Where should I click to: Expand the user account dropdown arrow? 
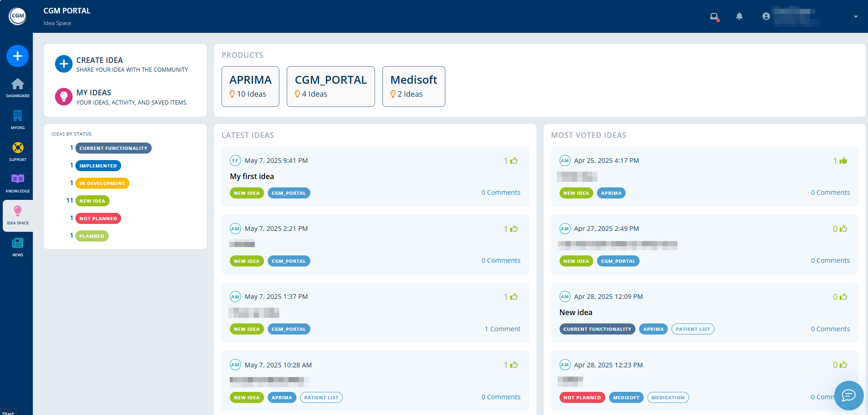click(856, 17)
